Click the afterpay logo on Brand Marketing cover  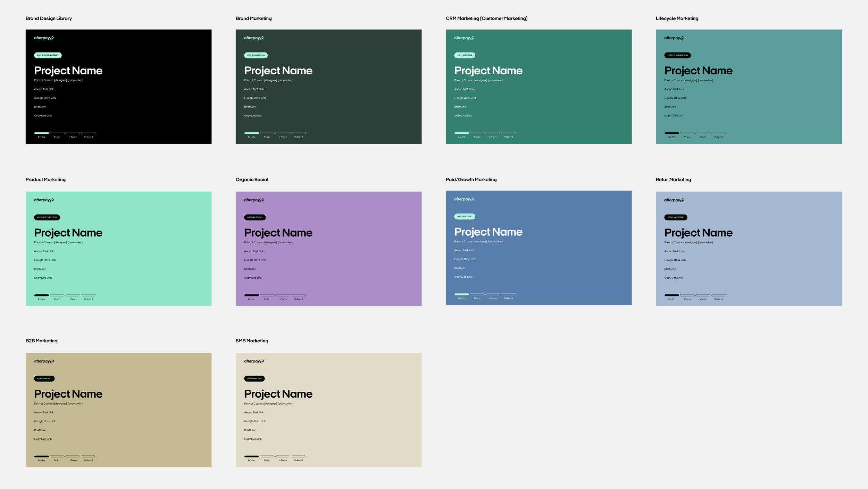[254, 38]
